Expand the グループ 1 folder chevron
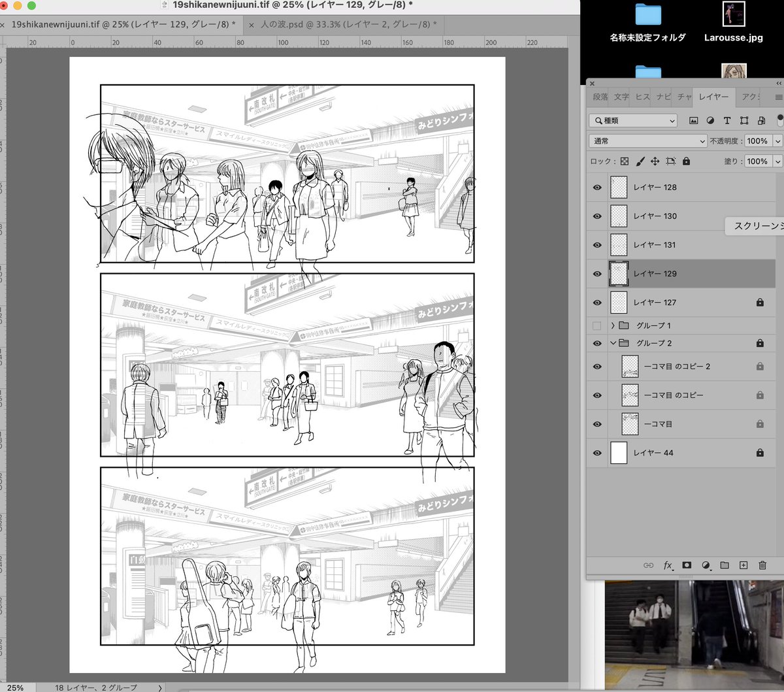 coord(613,325)
